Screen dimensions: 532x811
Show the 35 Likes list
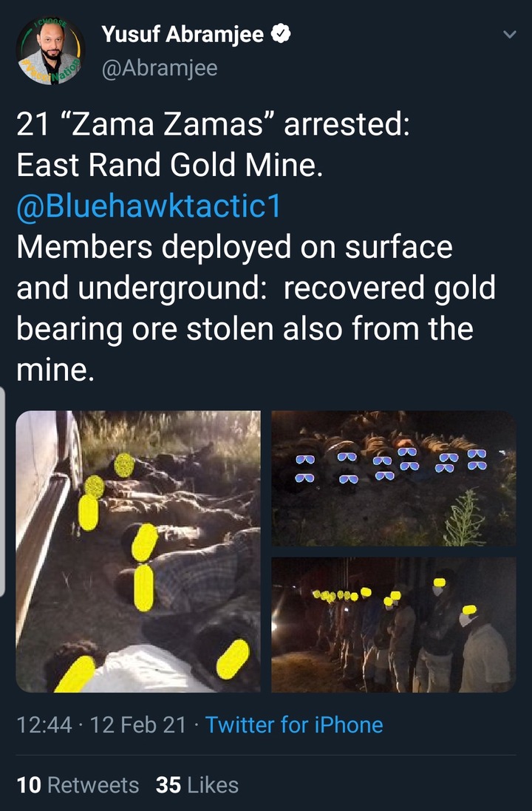click(x=197, y=785)
